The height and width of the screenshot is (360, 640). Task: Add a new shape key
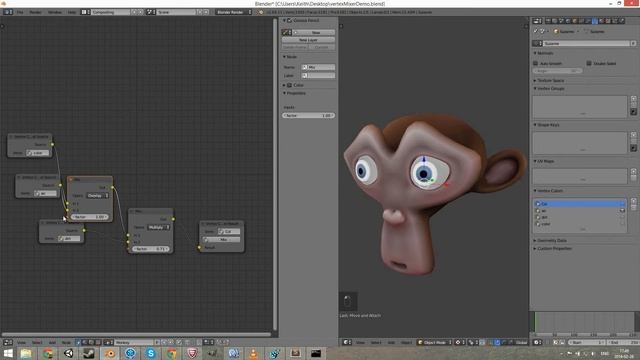coord(633,135)
